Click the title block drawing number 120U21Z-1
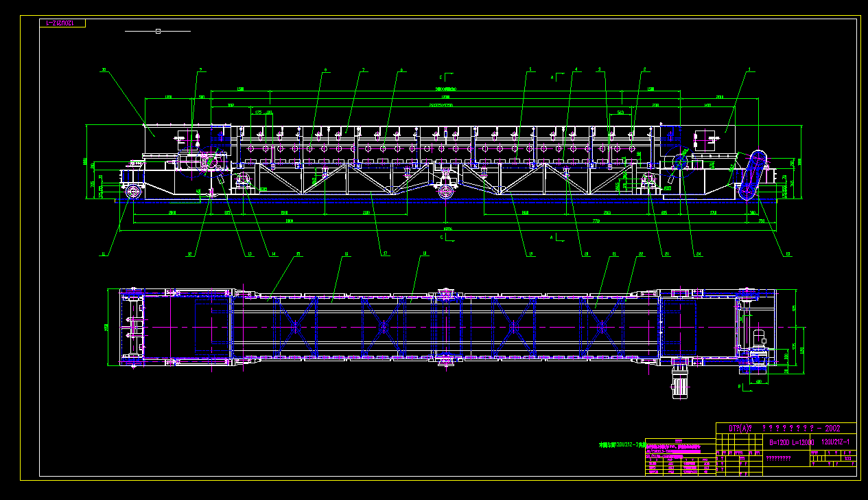Screen dimensions: 868x500 tap(836, 443)
